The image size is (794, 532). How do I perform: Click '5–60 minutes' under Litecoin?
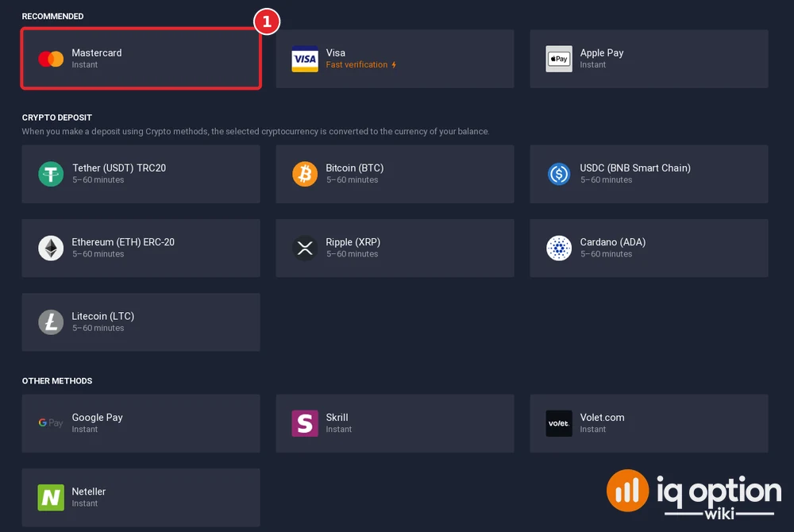point(98,328)
